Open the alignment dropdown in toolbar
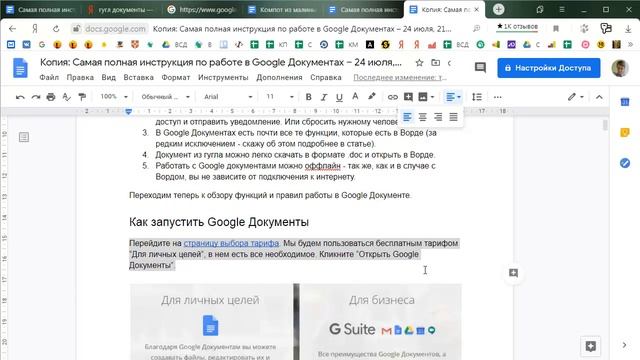Screen dimensions: 640x360 tap(453, 97)
